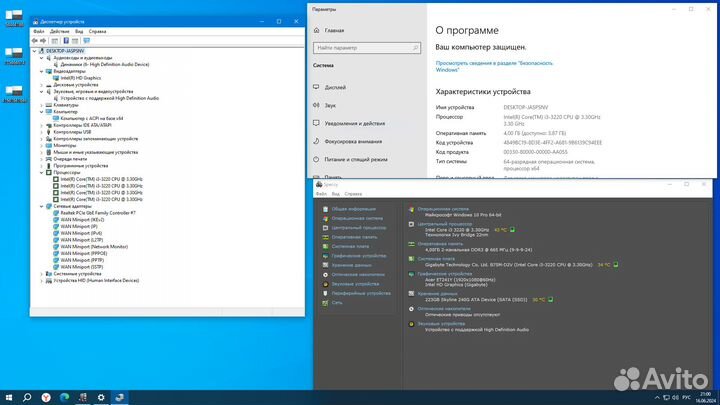Open Yandex browser from taskbar
This screenshot has width=720, height=405.
click(x=45, y=397)
